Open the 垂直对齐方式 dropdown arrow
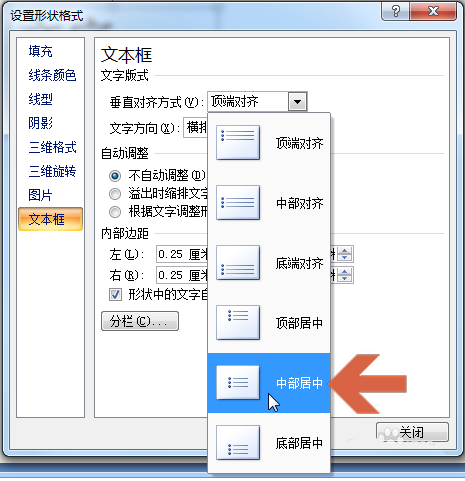The image size is (465, 481). [x=297, y=102]
